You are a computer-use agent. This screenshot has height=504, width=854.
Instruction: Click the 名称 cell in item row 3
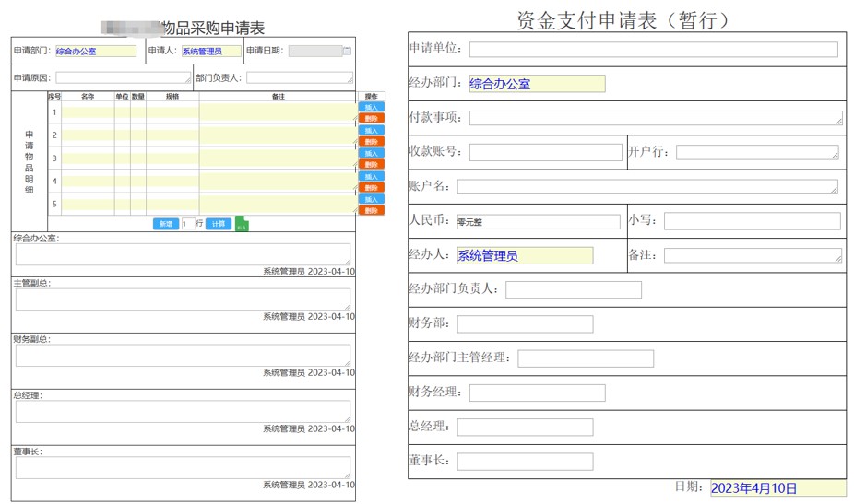click(x=88, y=158)
